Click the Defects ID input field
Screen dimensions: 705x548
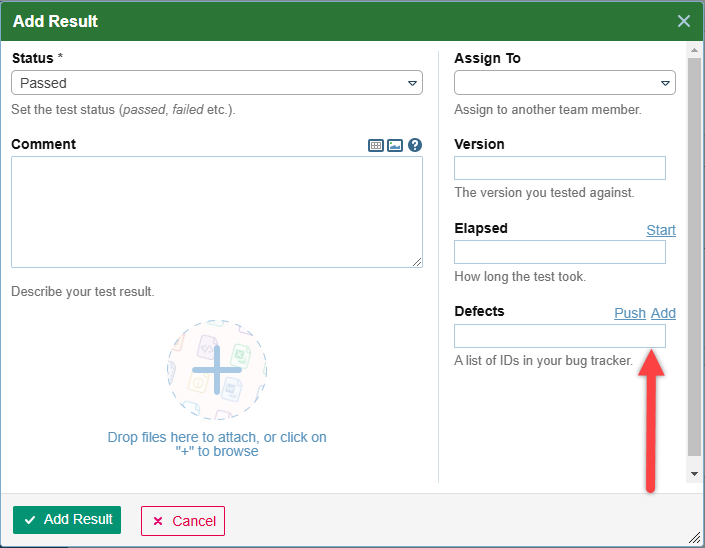[x=560, y=336]
